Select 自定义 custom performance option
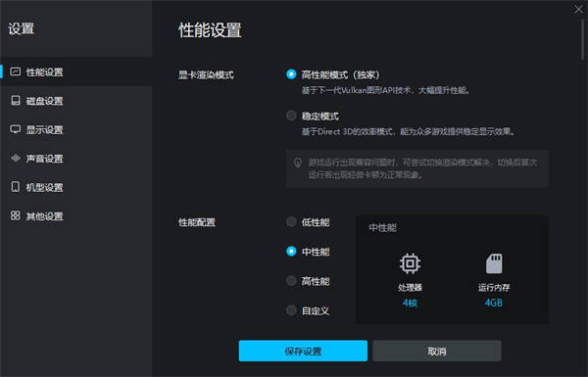Image resolution: width=588 pixels, height=377 pixels. click(x=291, y=309)
